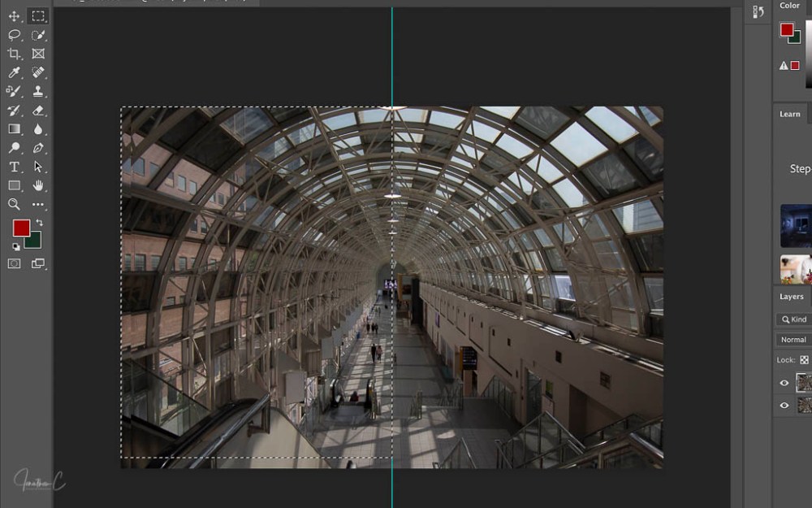Pick the Eyedropper tool
The width and height of the screenshot is (812, 508).
pyautogui.click(x=14, y=73)
